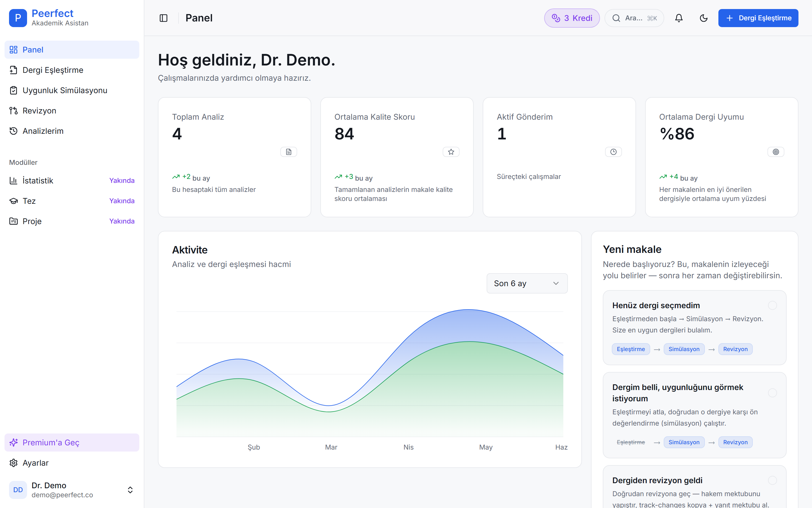Screen dimensions: 812x508
Task: Click the DD user avatar
Action: point(18,490)
